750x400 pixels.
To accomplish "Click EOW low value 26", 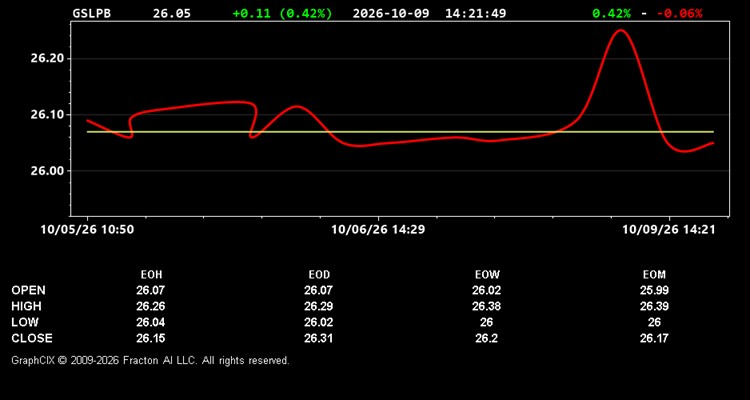I will pyautogui.click(x=486, y=322).
